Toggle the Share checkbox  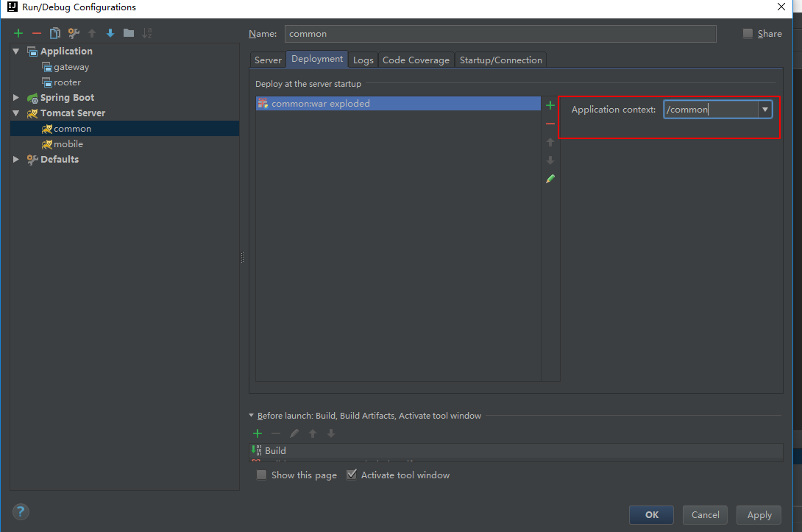pyautogui.click(x=748, y=33)
